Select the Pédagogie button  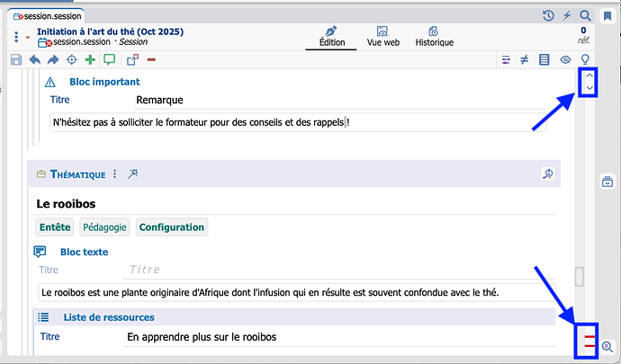click(105, 227)
